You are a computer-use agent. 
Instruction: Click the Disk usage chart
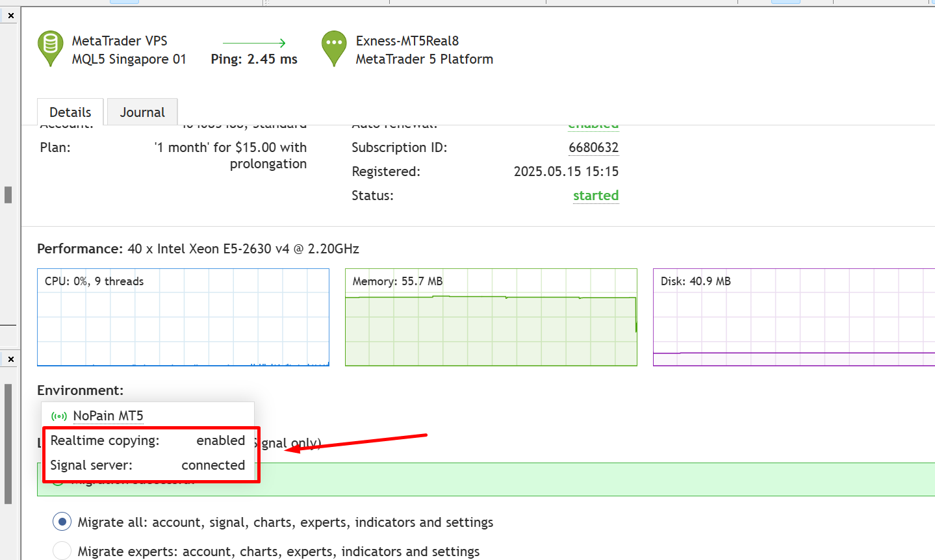pyautogui.click(x=794, y=317)
